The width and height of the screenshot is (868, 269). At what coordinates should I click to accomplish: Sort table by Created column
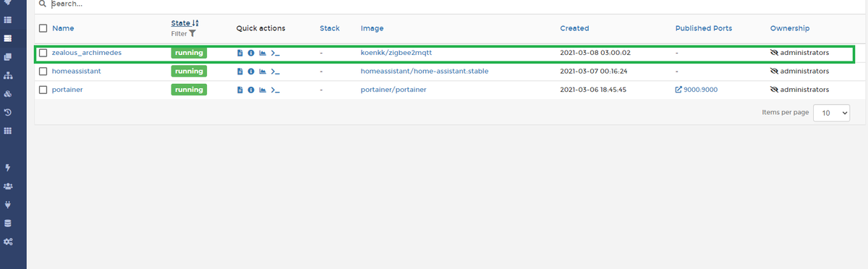[574, 28]
